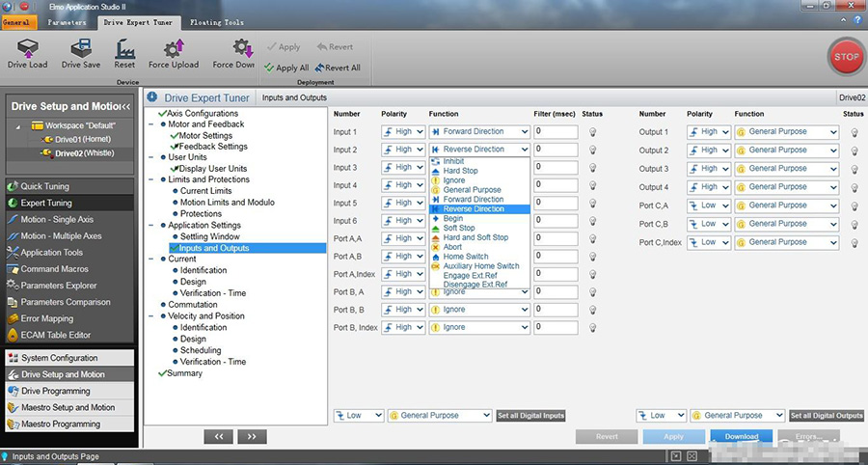The height and width of the screenshot is (465, 868).
Task: Click the Input 1 filter msec field
Action: point(556,132)
